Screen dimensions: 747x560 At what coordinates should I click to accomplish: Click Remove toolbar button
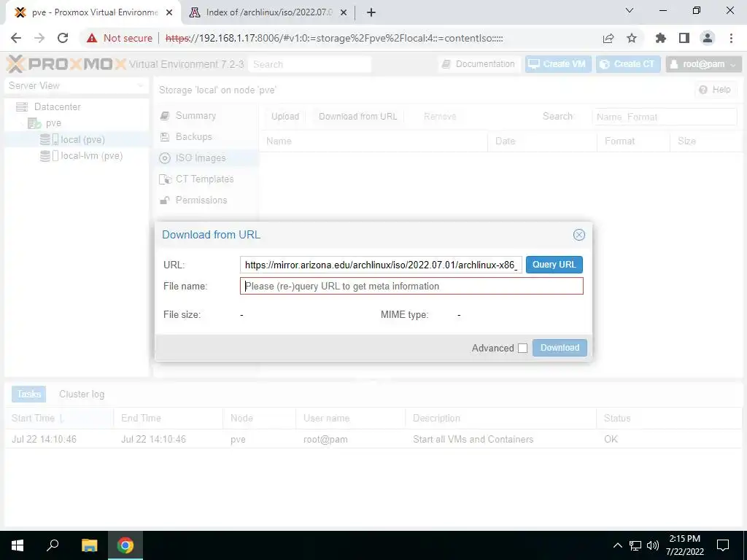[x=440, y=116]
